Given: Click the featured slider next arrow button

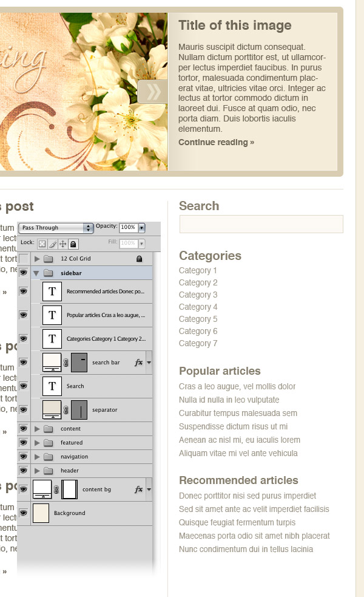Looking at the screenshot, I should pyautogui.click(x=153, y=92).
